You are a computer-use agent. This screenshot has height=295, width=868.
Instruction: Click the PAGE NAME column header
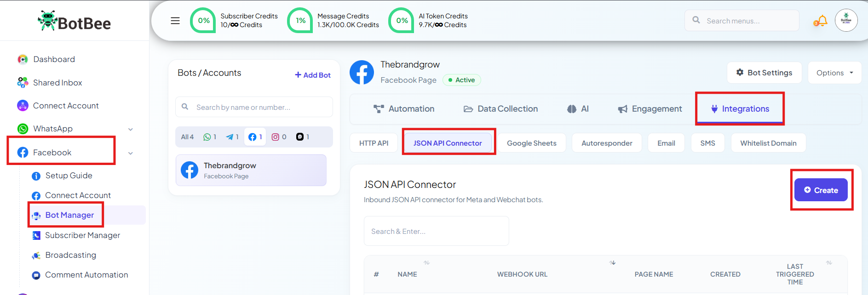[654, 274]
